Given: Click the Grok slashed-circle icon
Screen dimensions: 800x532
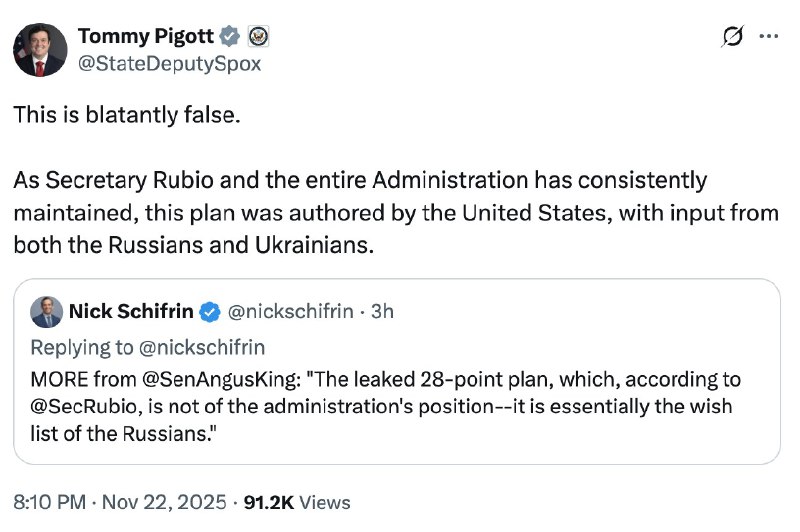Looking at the screenshot, I should 733,36.
